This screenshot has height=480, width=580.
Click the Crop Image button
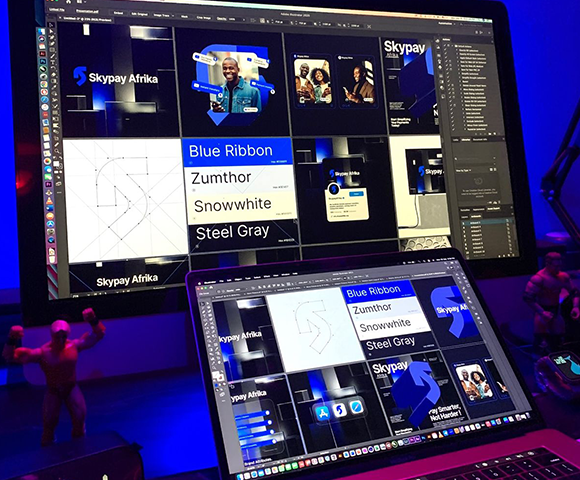pos(203,17)
